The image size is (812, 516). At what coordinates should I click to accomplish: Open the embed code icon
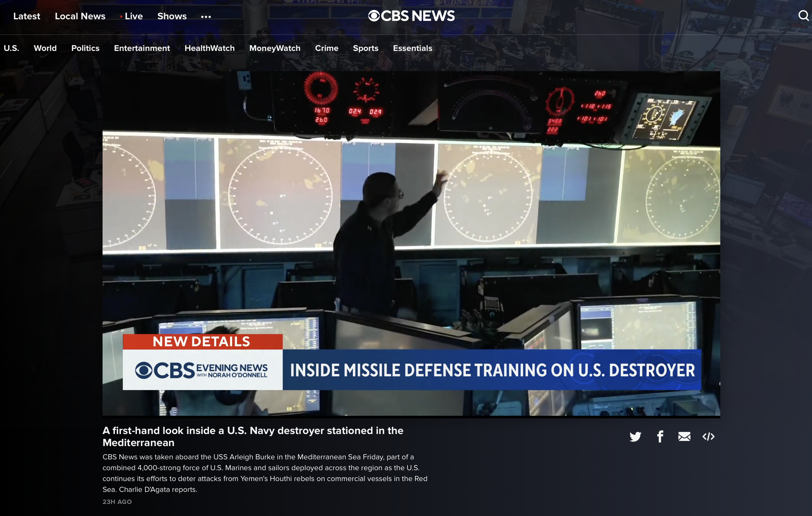point(709,436)
